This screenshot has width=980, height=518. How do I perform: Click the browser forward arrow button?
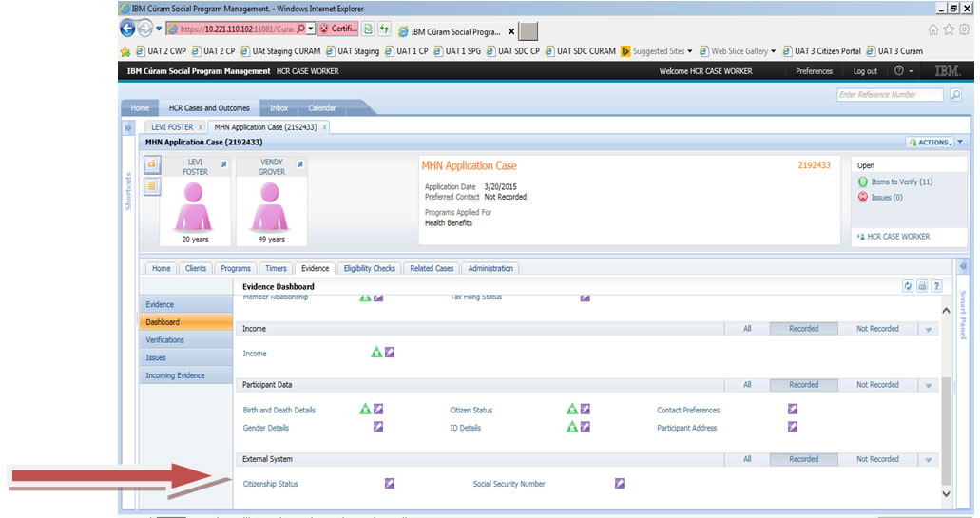click(145, 29)
